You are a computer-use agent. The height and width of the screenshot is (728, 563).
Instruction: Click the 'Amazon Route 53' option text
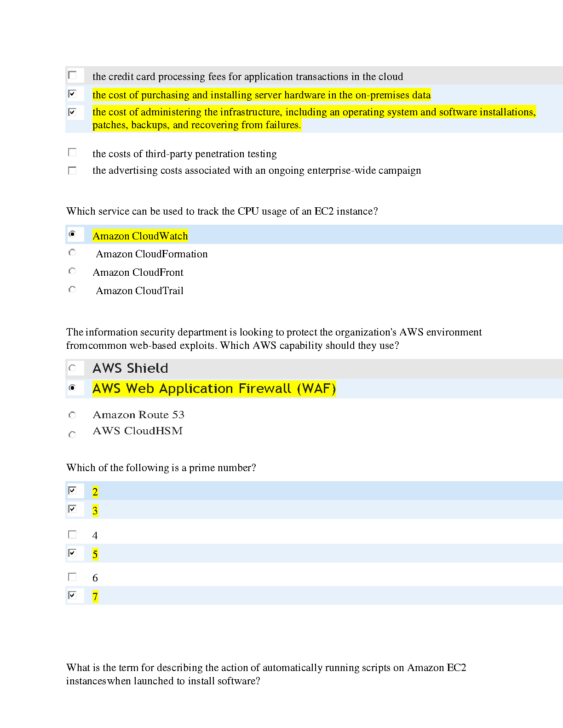(138, 415)
